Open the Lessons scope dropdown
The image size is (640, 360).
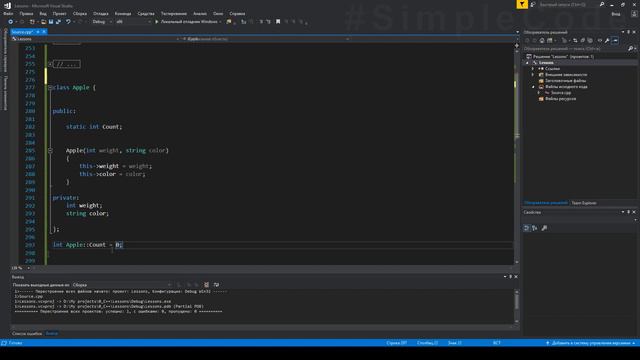point(96,39)
